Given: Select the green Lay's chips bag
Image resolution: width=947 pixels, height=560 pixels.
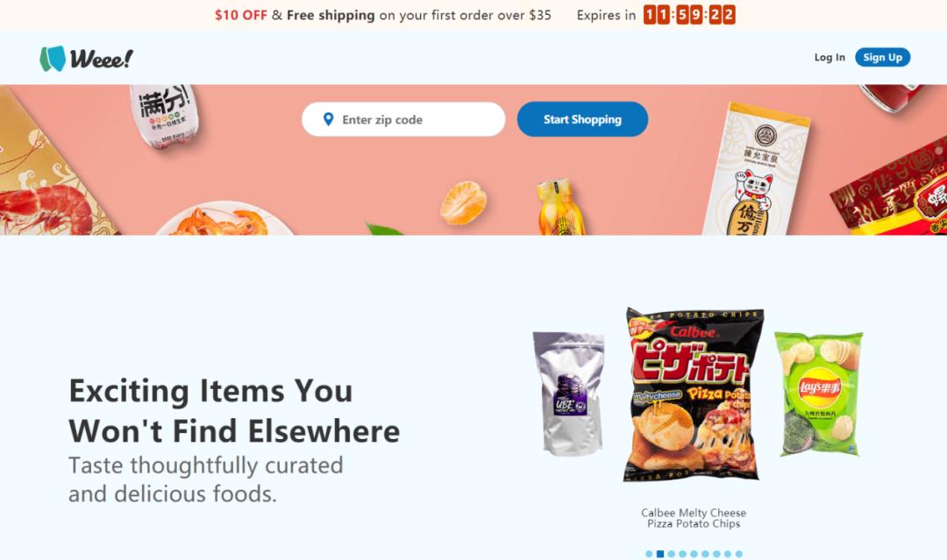Looking at the screenshot, I should pos(819,393).
